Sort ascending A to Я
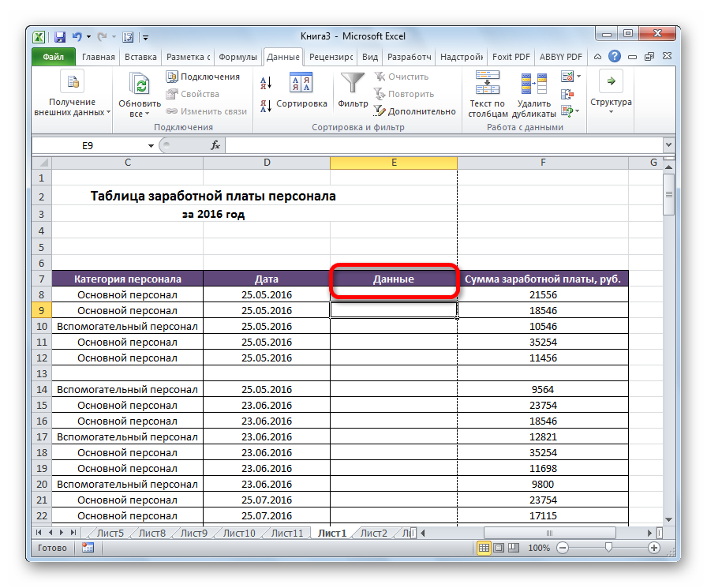Viewport: 707px width, 588px height. pos(265,83)
